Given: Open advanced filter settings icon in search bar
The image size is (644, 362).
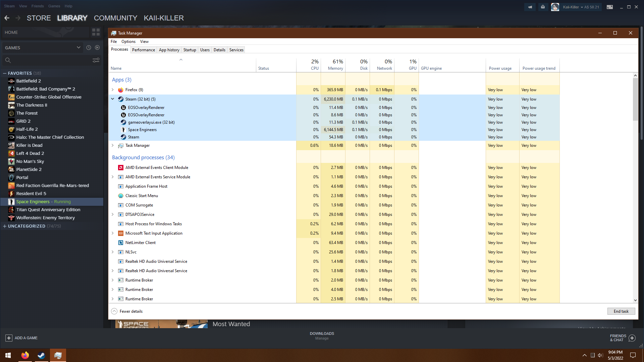Looking at the screenshot, I should point(96,60).
